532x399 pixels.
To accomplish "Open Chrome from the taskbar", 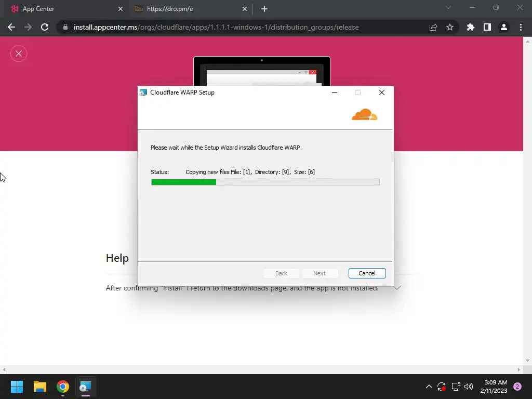I will [x=63, y=387].
